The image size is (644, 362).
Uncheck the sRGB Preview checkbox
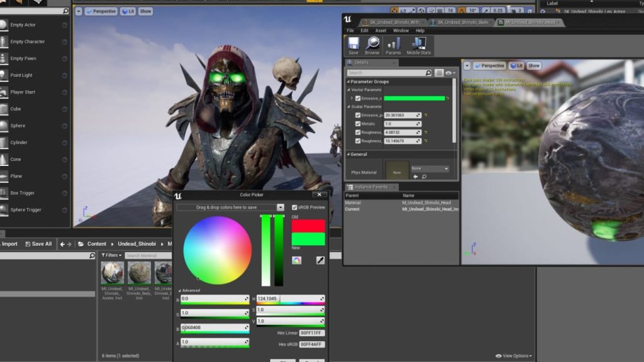[294, 207]
